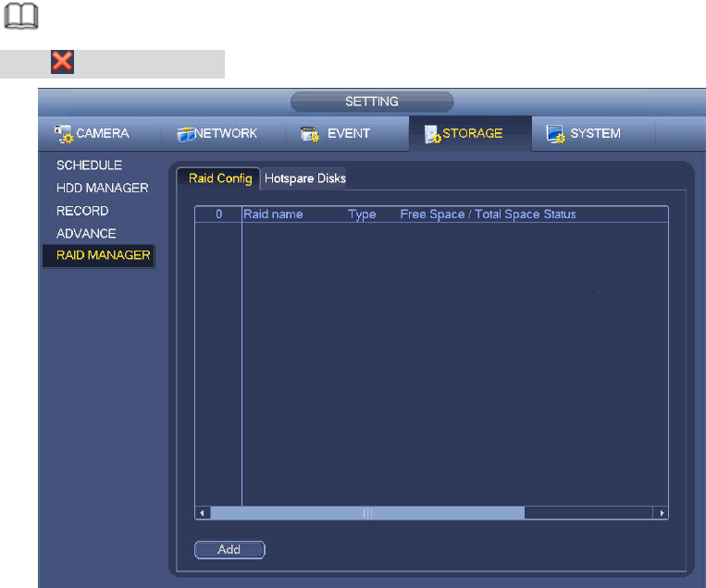The width and height of the screenshot is (706, 588).
Task: Click the SETTING title label
Action: (372, 102)
